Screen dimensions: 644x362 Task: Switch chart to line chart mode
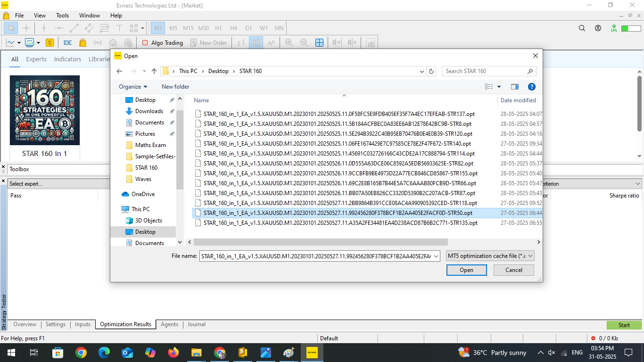click(x=271, y=42)
